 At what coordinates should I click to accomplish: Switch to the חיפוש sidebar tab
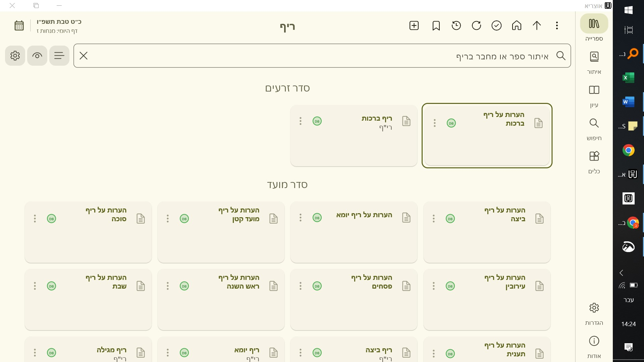(x=594, y=129)
